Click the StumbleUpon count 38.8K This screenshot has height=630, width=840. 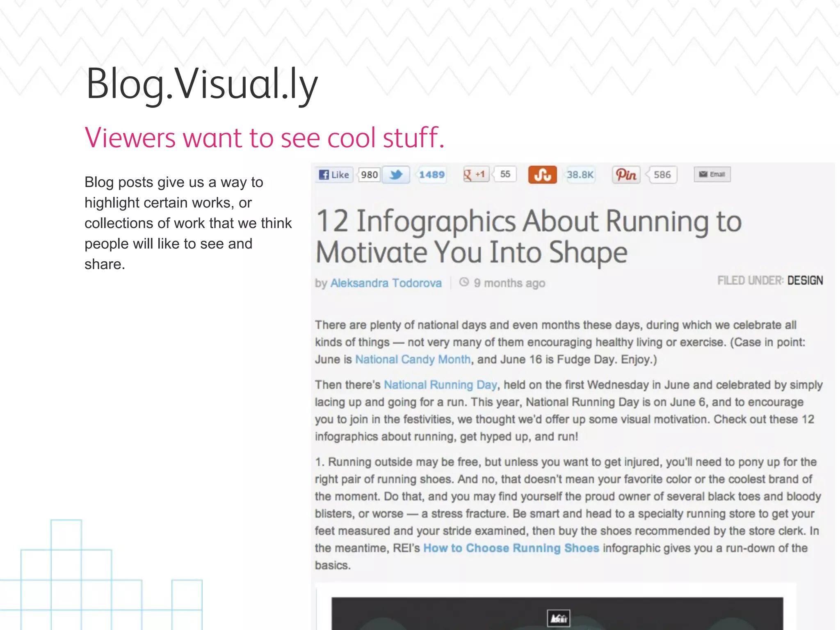pos(580,175)
